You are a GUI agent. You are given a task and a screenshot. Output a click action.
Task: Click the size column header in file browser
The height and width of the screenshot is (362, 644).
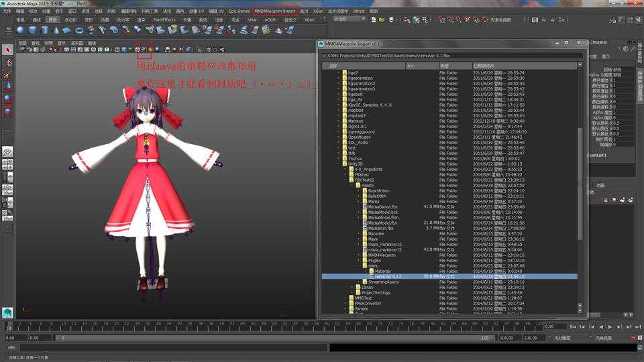[421, 66]
